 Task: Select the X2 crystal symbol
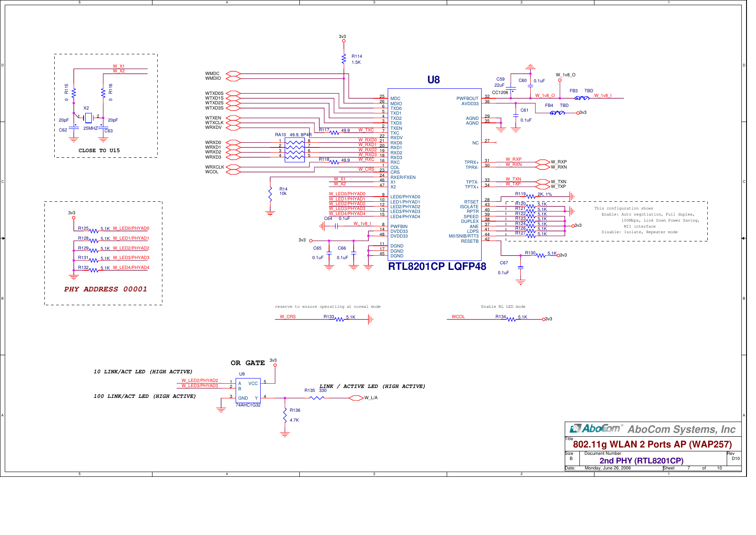click(88, 117)
